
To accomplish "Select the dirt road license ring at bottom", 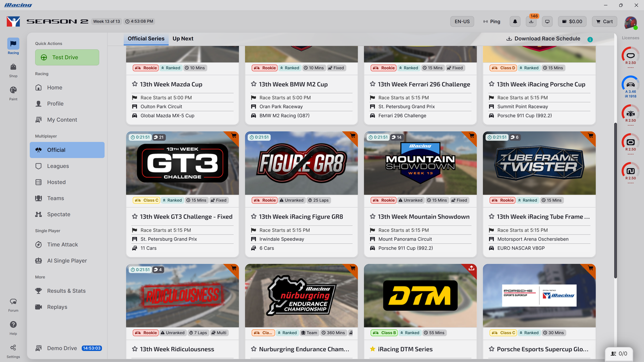I will [630, 171].
